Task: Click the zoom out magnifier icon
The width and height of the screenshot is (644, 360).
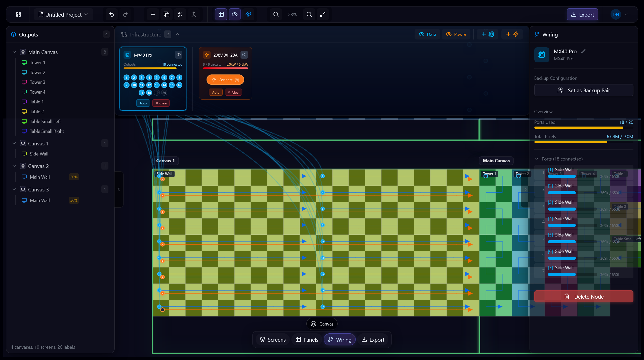Action: pos(276,14)
